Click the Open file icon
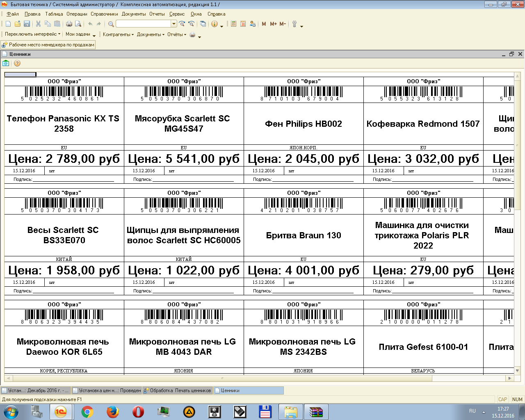 coord(17,24)
